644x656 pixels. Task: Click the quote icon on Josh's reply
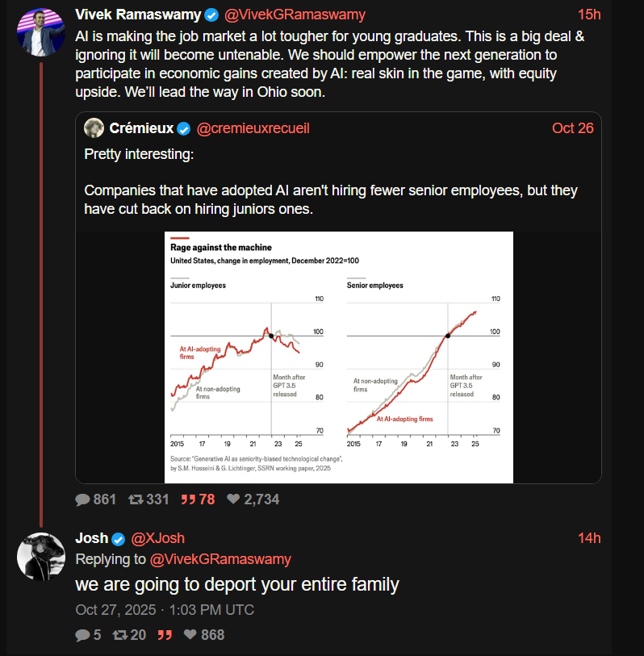click(x=165, y=635)
